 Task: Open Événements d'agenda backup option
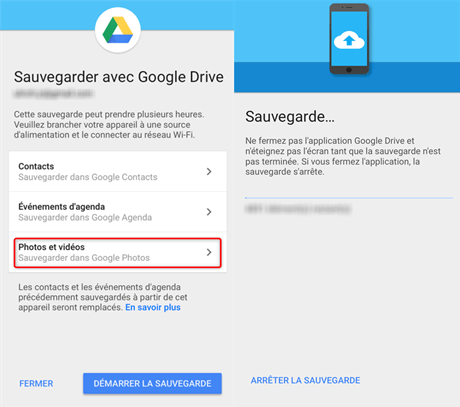[118, 212]
